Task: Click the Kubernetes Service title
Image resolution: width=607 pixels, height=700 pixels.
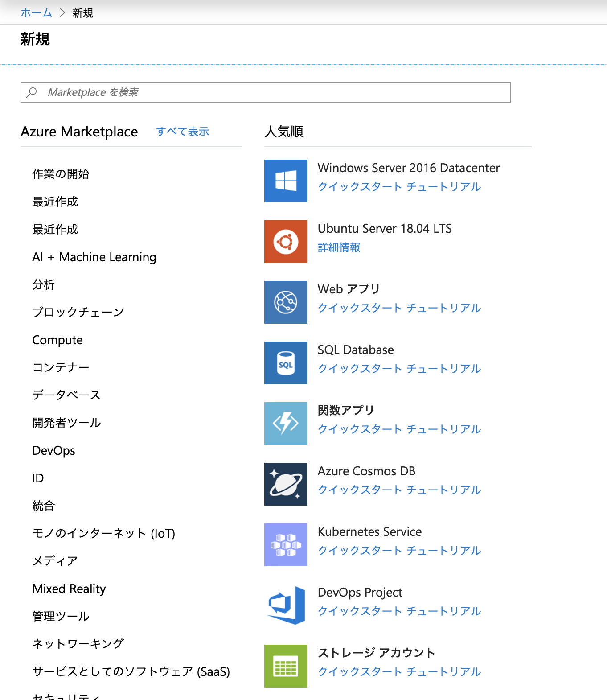Action: coord(369,532)
